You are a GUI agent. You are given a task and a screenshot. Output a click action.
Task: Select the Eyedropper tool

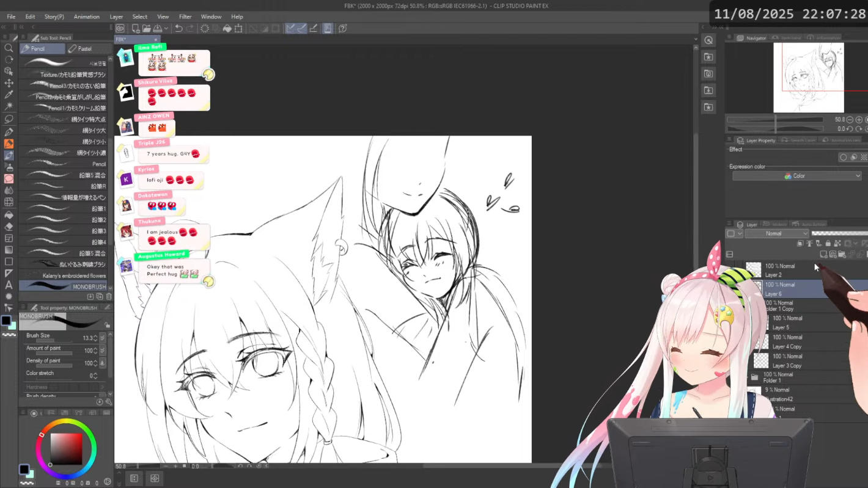click(x=9, y=95)
